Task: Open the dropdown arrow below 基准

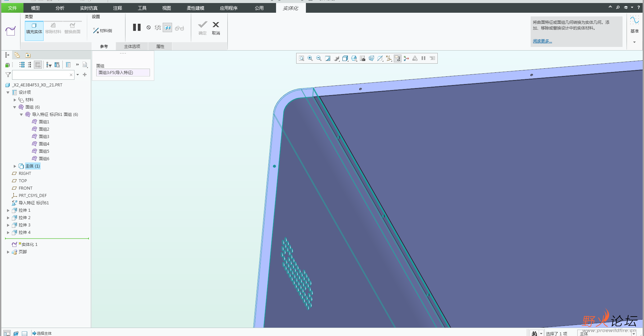Action: point(634,42)
